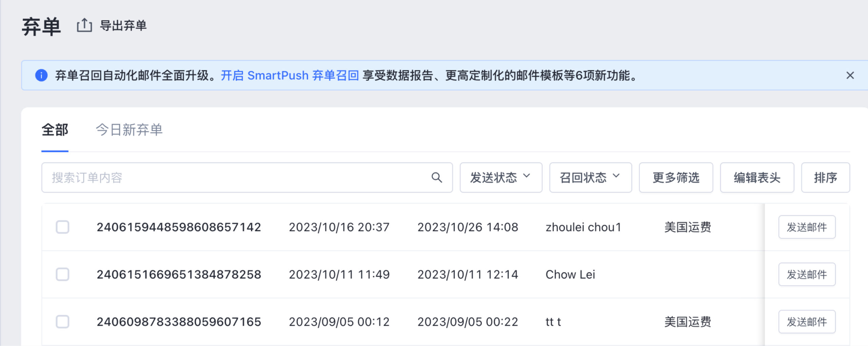Click the blue info icon in banner
The image size is (868, 346).
[41, 75]
